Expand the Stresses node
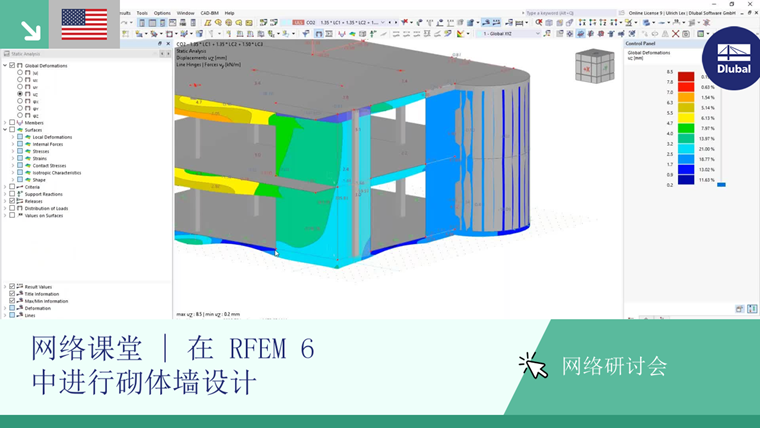The image size is (760, 428). [13, 151]
